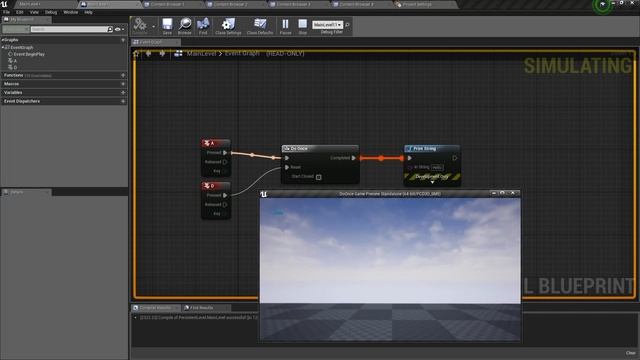Pause the simulation
Viewport: 640px width, 360px height.
click(285, 26)
